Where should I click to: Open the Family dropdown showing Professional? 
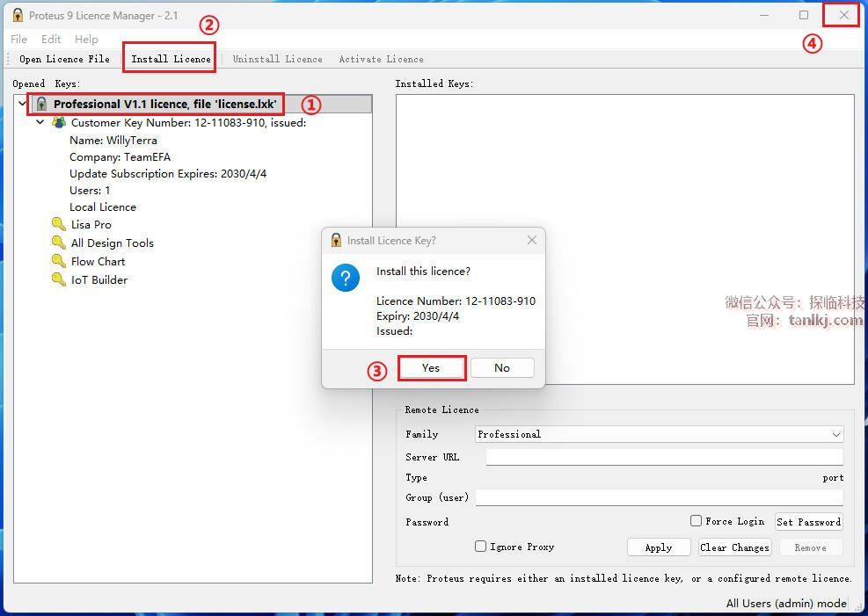[659, 434]
